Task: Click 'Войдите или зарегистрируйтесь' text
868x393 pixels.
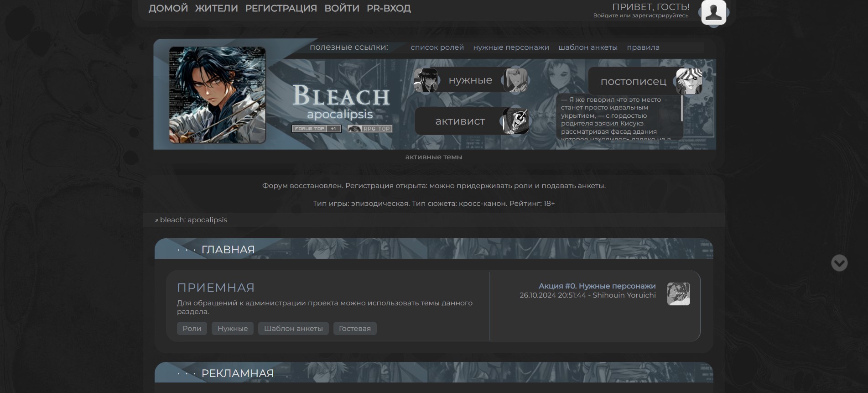Action: (x=641, y=16)
